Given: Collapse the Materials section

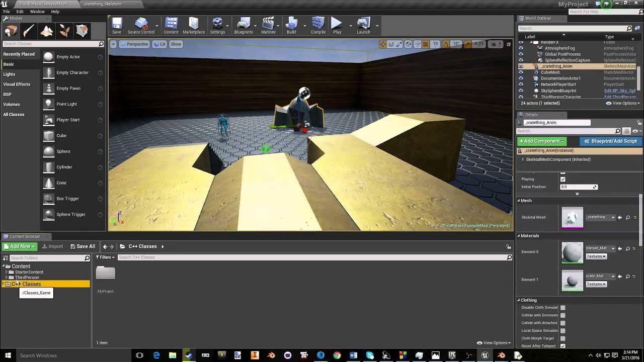Looking at the screenshot, I should (519, 236).
